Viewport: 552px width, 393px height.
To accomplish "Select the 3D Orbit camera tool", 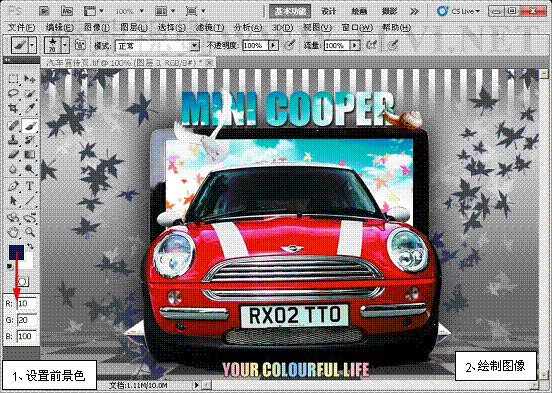I will click(30, 218).
